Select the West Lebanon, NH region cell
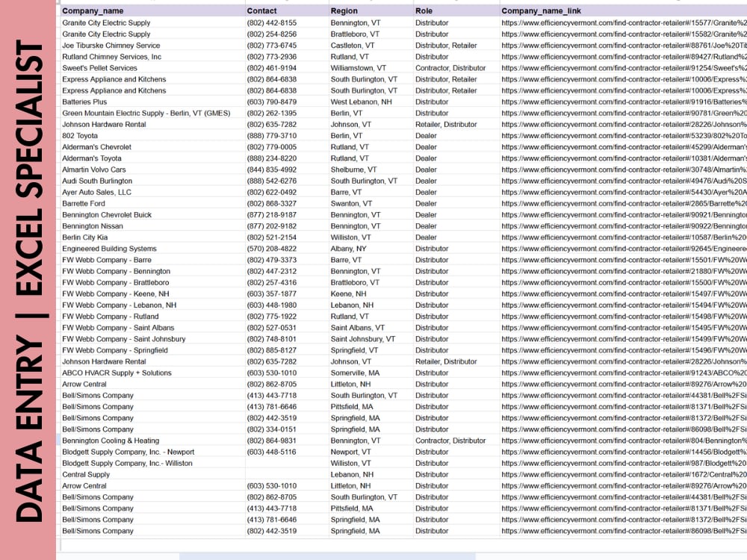 coord(371,102)
